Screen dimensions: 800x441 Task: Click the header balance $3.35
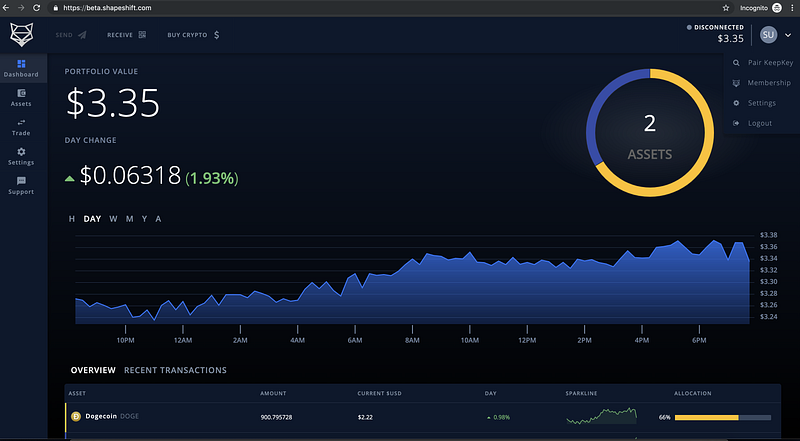coord(731,39)
